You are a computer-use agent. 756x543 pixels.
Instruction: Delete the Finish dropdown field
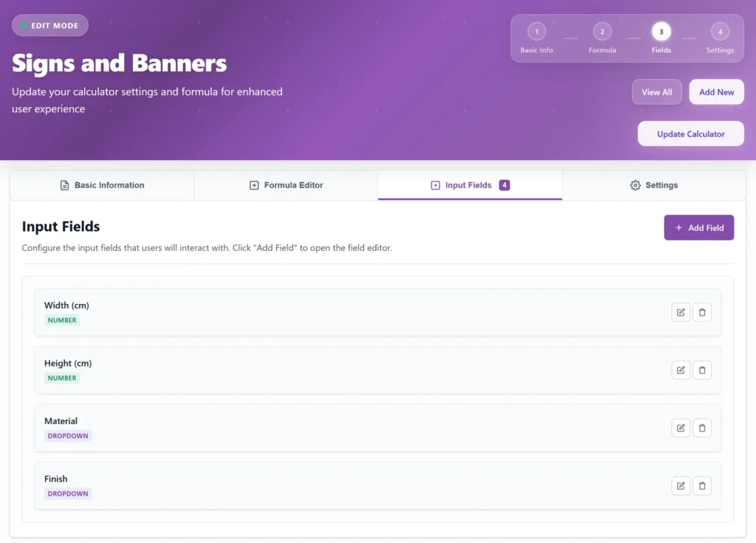pos(702,485)
